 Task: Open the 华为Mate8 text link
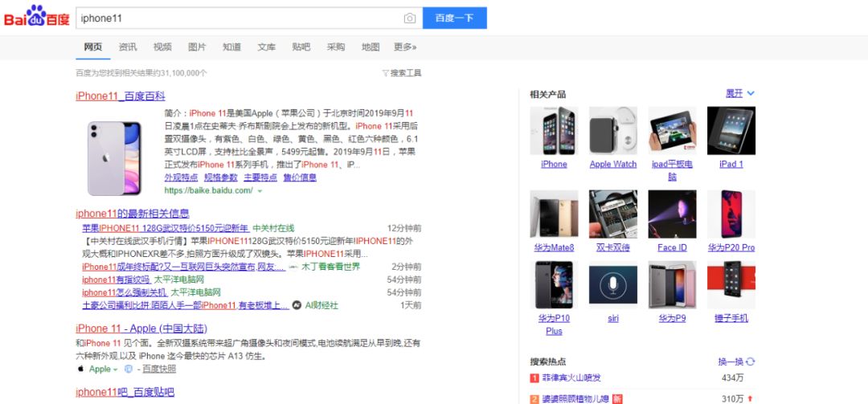[554, 248]
